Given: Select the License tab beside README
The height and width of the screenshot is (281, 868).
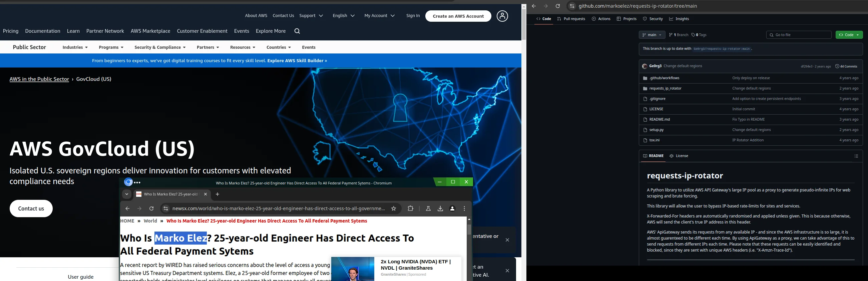Looking at the screenshot, I should [679, 156].
